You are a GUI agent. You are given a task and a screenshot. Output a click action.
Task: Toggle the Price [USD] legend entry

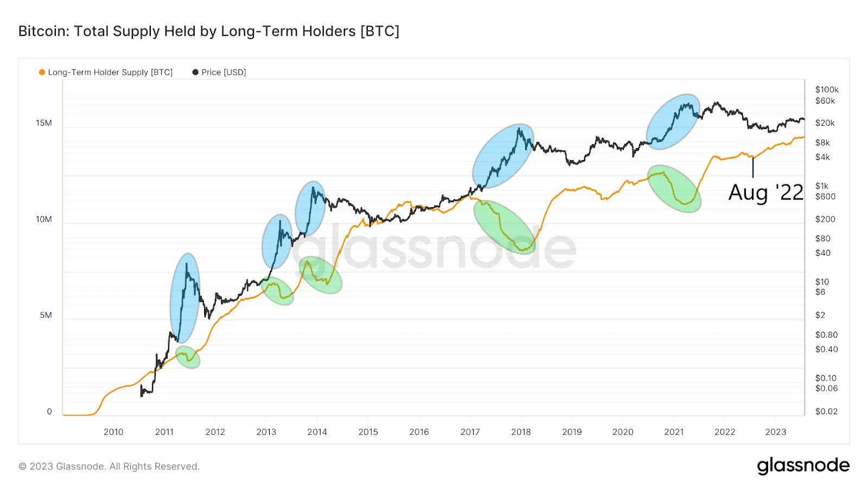pos(219,72)
